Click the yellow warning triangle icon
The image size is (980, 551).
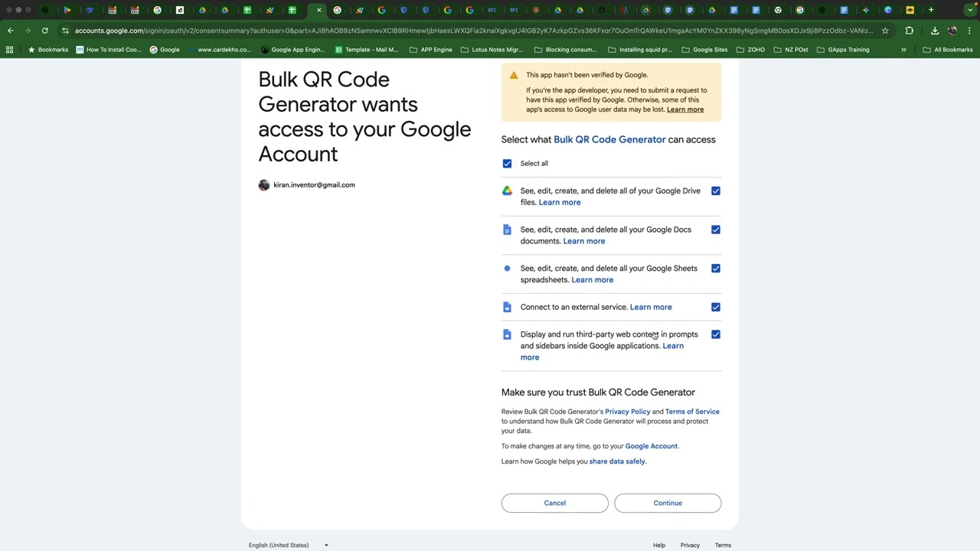coord(514,75)
